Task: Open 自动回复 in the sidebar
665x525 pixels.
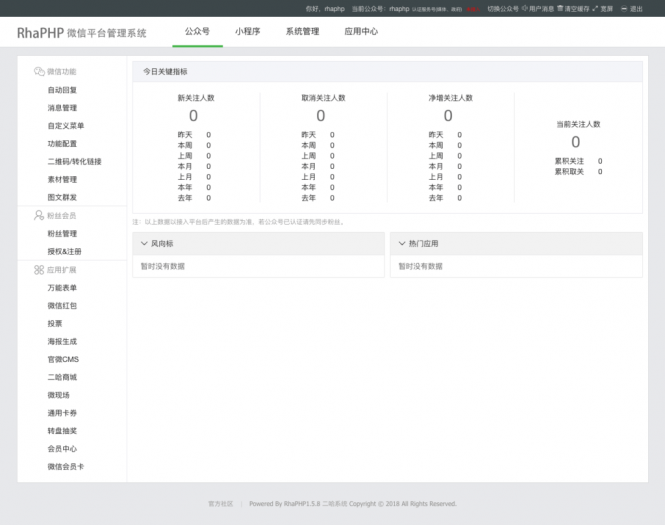Action: click(x=62, y=90)
